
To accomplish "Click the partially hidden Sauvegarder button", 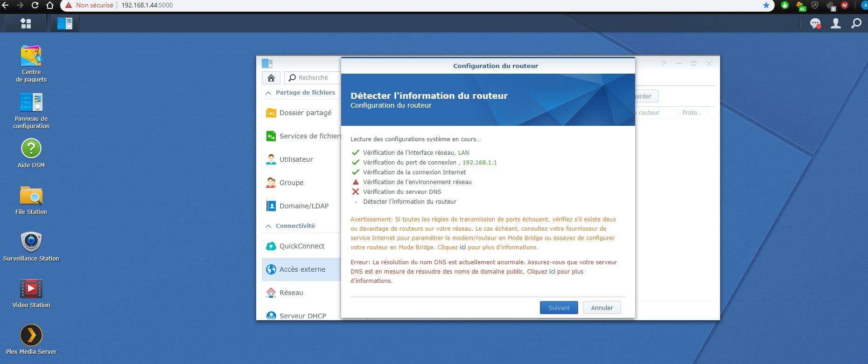I will (x=646, y=96).
